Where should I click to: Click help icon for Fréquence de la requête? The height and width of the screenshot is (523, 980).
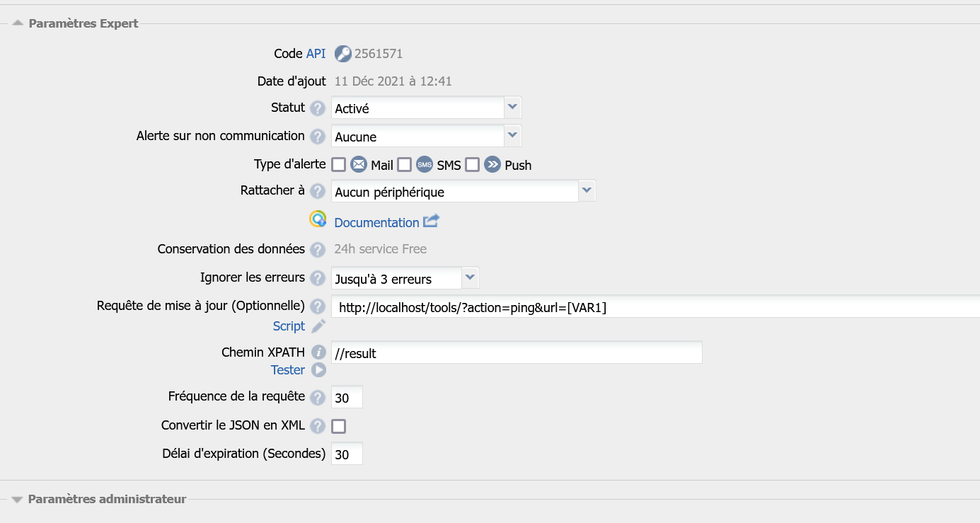[x=318, y=397]
